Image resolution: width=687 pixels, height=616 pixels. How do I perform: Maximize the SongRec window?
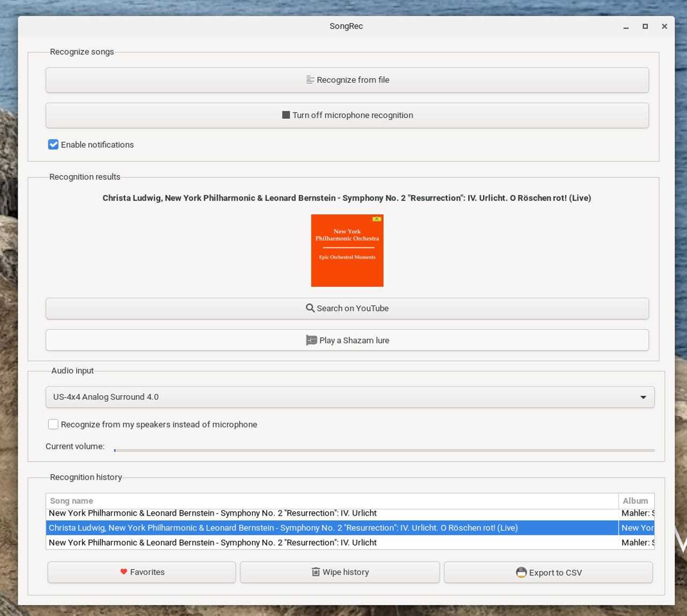coord(645,26)
